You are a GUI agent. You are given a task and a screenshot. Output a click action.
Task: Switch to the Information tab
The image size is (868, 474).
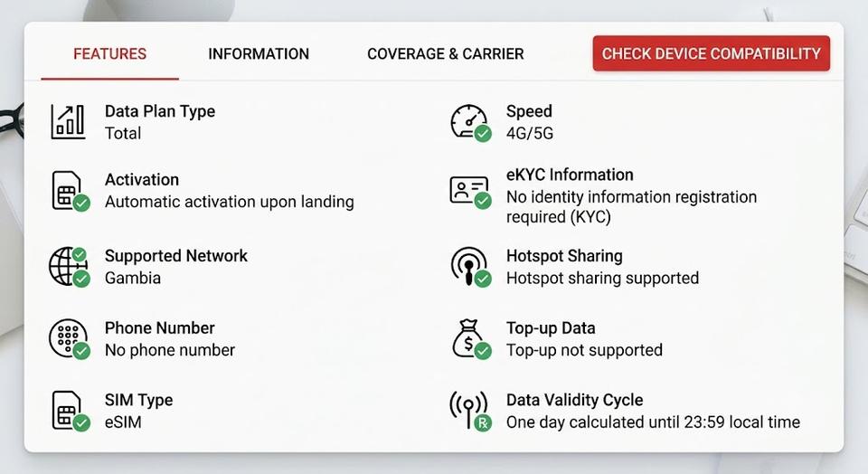pyautogui.click(x=259, y=53)
